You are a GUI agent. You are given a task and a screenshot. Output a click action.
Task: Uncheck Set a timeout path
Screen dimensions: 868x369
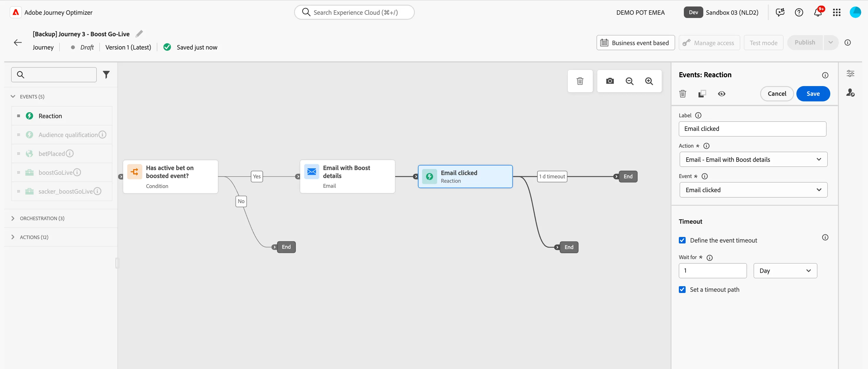(682, 289)
